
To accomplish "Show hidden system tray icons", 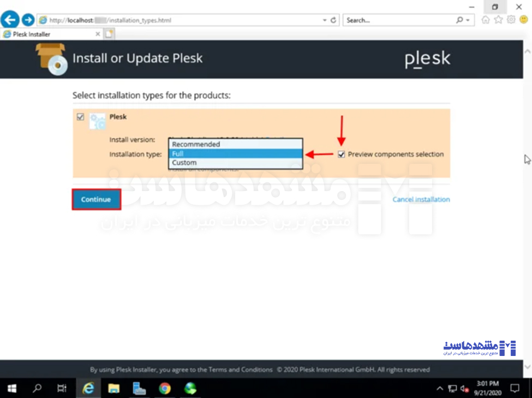I will coord(440,388).
